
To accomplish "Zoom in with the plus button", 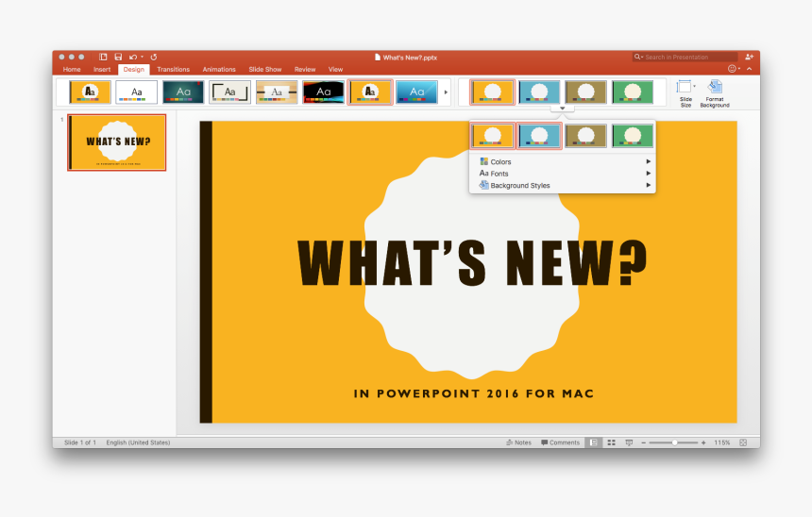I will (703, 442).
